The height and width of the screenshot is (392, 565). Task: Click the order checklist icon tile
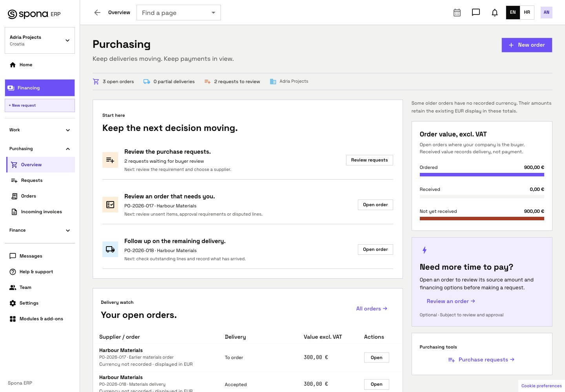110,205
